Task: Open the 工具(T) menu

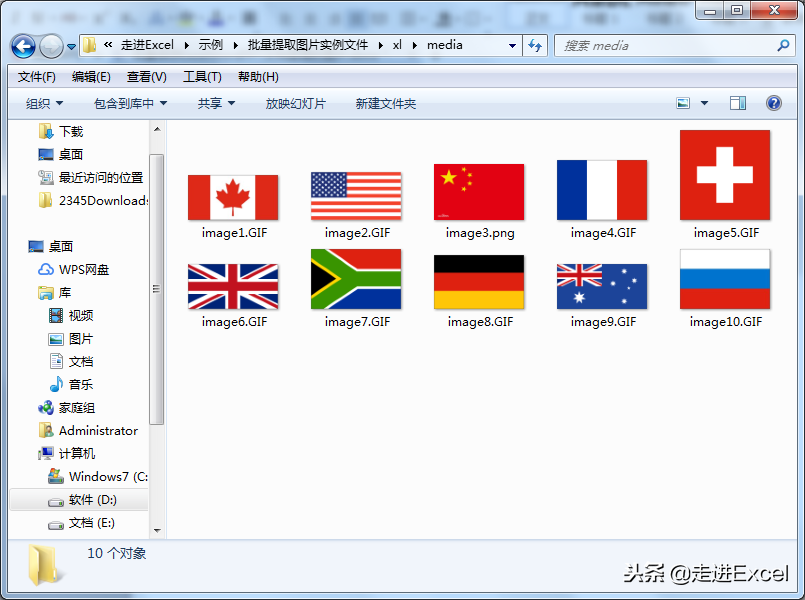Action: coord(202,77)
